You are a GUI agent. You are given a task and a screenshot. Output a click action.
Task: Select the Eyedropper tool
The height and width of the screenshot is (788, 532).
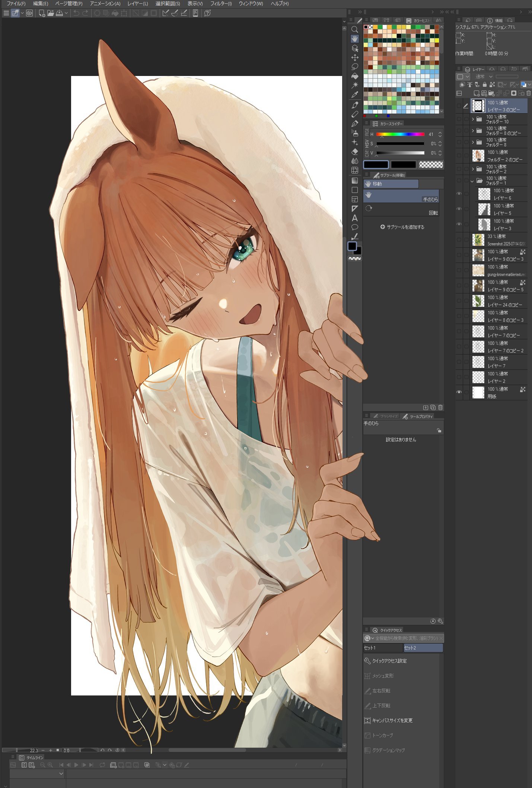pos(355,95)
